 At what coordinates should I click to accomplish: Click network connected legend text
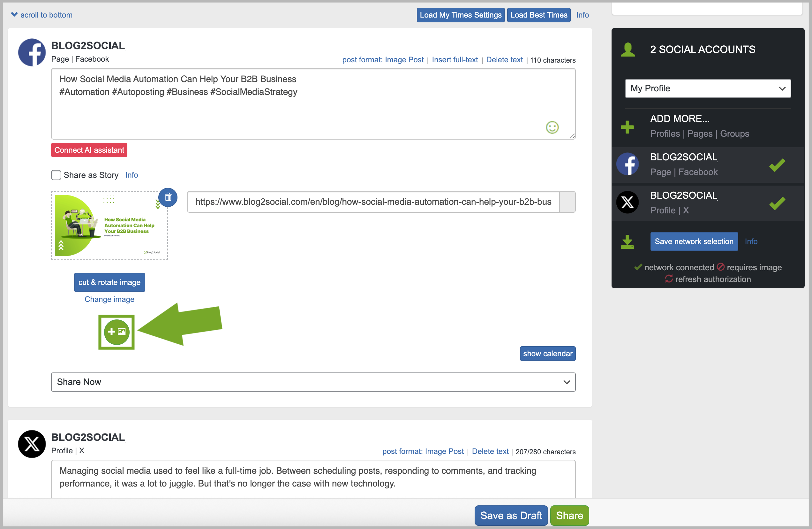[x=679, y=267]
